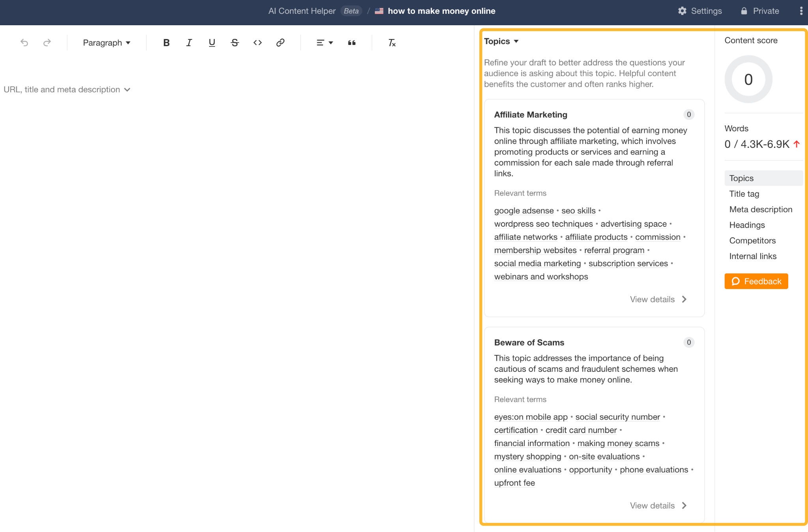This screenshot has width=808, height=532.
Task: Expand the Topics dropdown menu
Action: pos(502,41)
